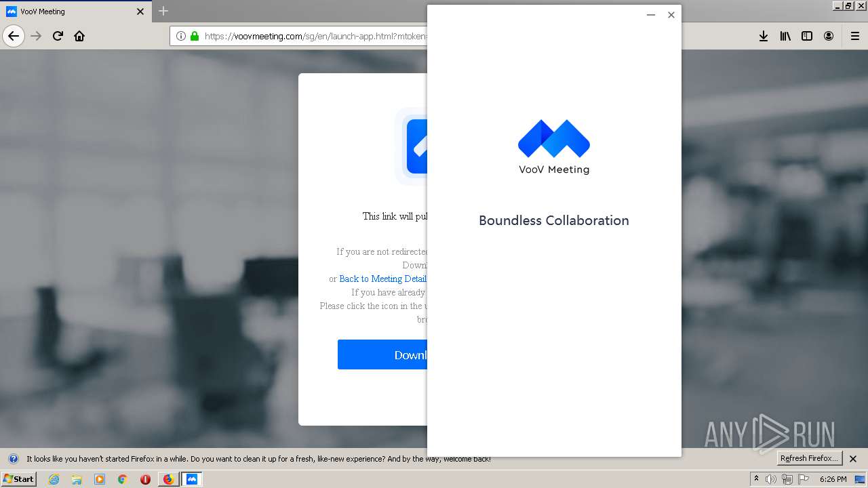Click the Show desktop button
Viewport: 868px width, 488px height.
tap(860, 479)
